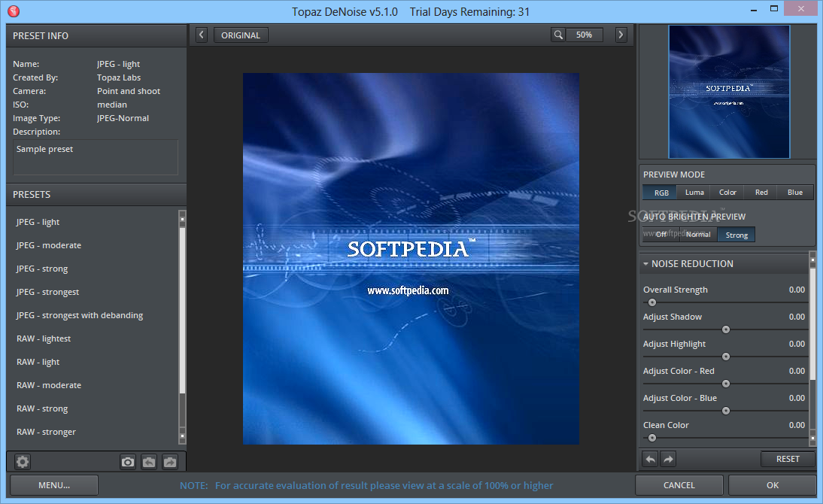This screenshot has height=504, width=823.
Task: Click the main image preview
Action: pos(411,259)
